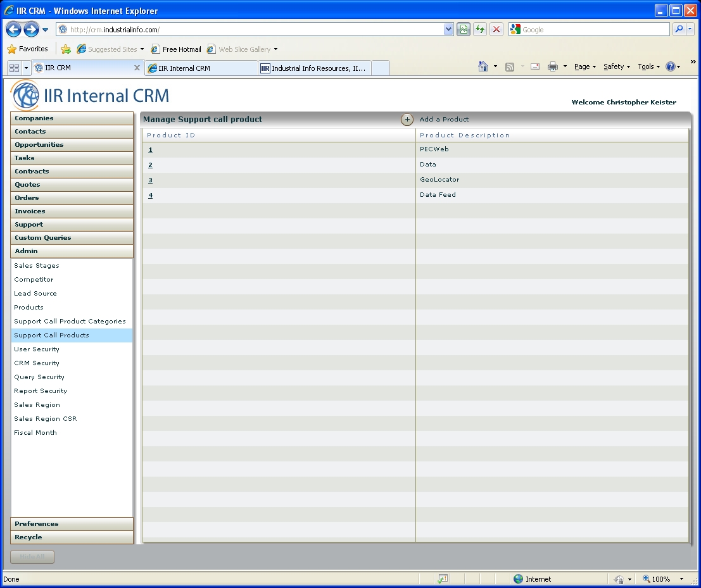Expand the Companies sidebar section
701x588 pixels.
(72, 118)
